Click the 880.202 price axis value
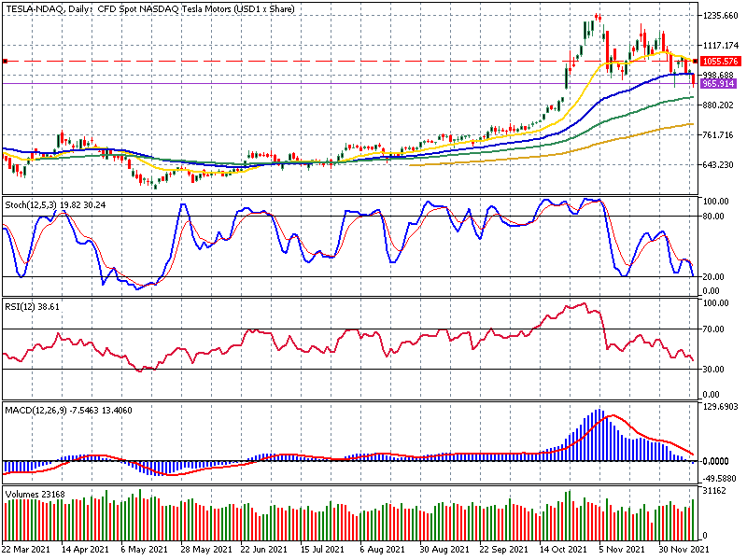The image size is (747, 560). click(718, 105)
